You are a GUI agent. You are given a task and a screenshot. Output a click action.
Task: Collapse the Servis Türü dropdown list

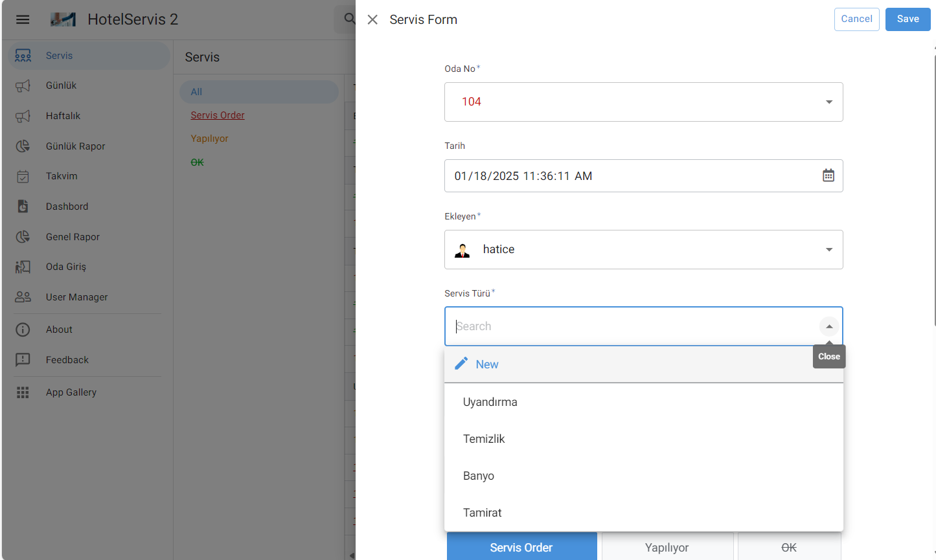pyautogui.click(x=829, y=326)
